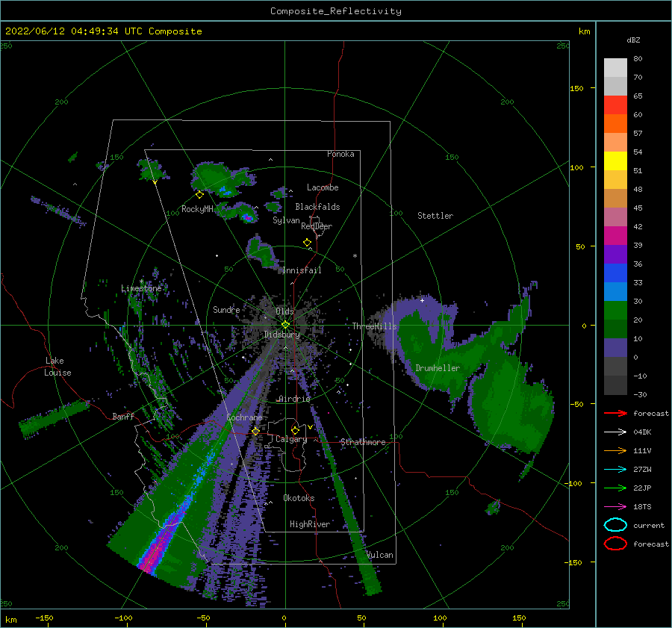
Task: Select the RockyMH label
Action: click(197, 209)
